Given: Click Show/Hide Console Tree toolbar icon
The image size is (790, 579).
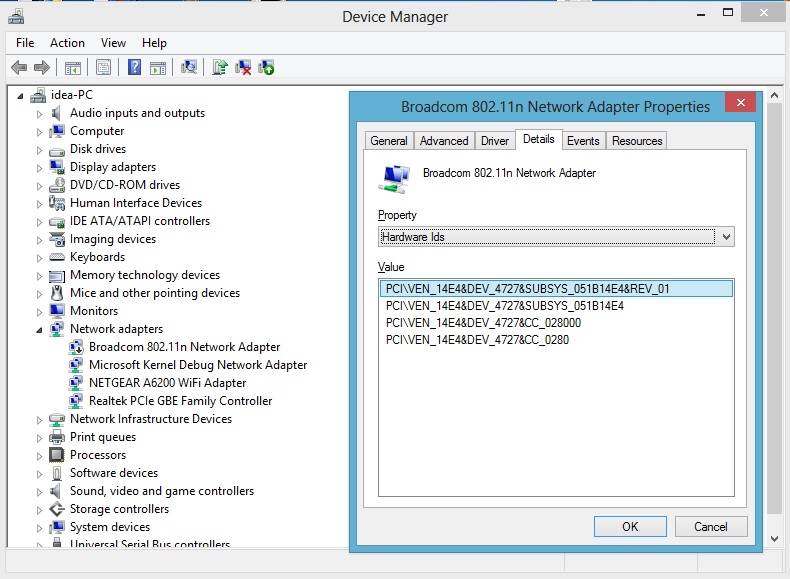Looking at the screenshot, I should pyautogui.click(x=73, y=68).
